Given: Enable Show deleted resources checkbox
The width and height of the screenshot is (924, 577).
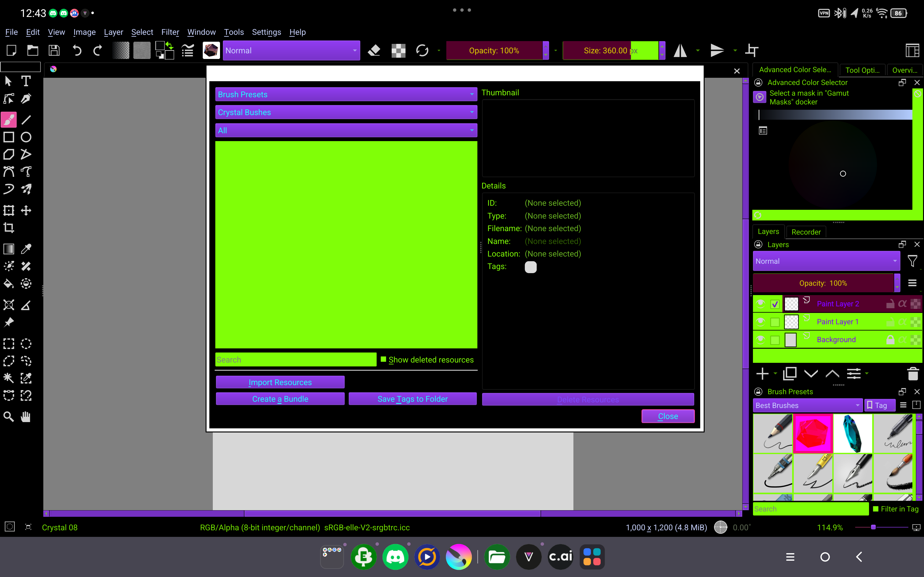Looking at the screenshot, I should click(384, 359).
